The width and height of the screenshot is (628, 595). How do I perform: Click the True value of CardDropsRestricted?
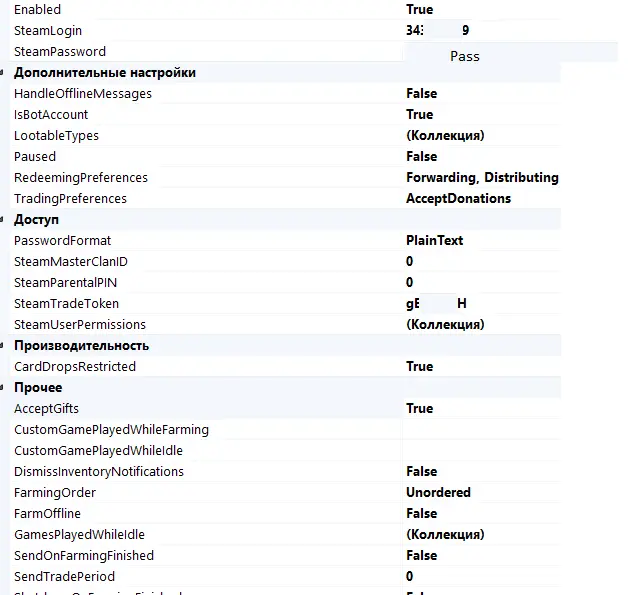click(x=419, y=367)
